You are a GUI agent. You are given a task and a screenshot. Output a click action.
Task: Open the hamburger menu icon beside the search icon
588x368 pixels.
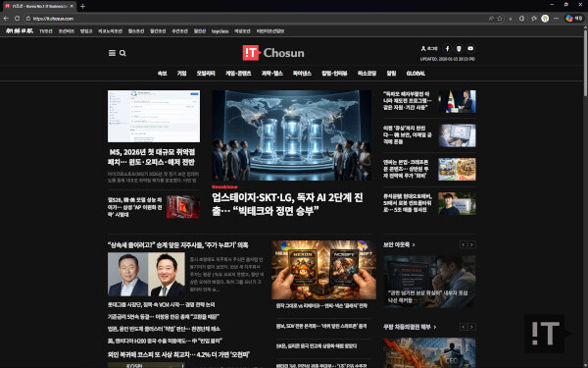pos(112,53)
